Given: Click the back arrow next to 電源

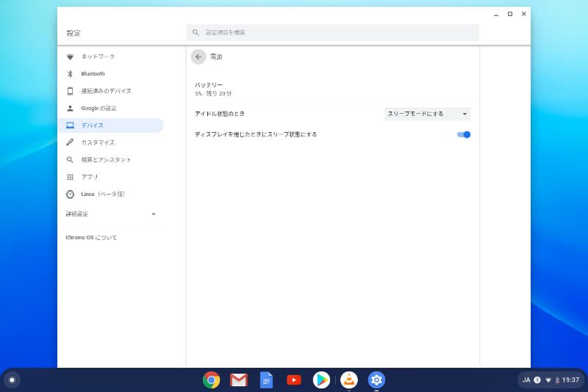Looking at the screenshot, I should (x=198, y=57).
